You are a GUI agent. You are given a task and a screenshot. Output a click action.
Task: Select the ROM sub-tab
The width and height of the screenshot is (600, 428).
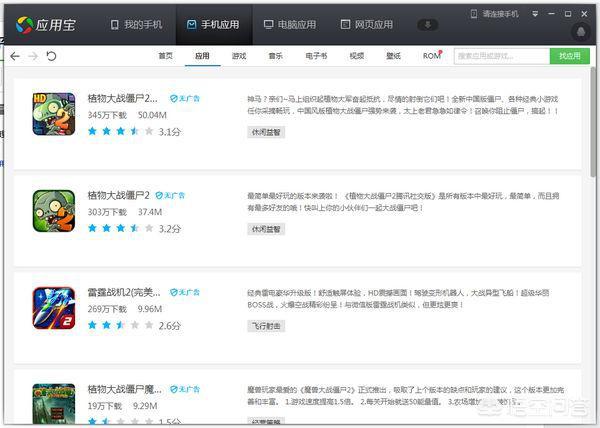pos(432,56)
